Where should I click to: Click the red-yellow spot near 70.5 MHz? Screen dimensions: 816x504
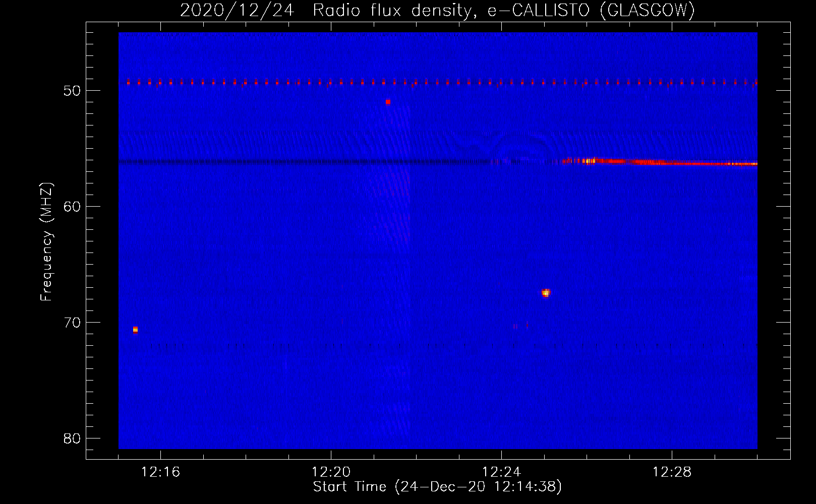pyautogui.click(x=135, y=330)
